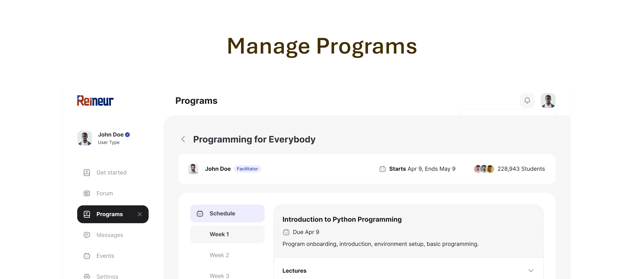Viewport: 644px width, 279px height.
Task: Click the Schedule calendar icon
Action: tap(200, 214)
